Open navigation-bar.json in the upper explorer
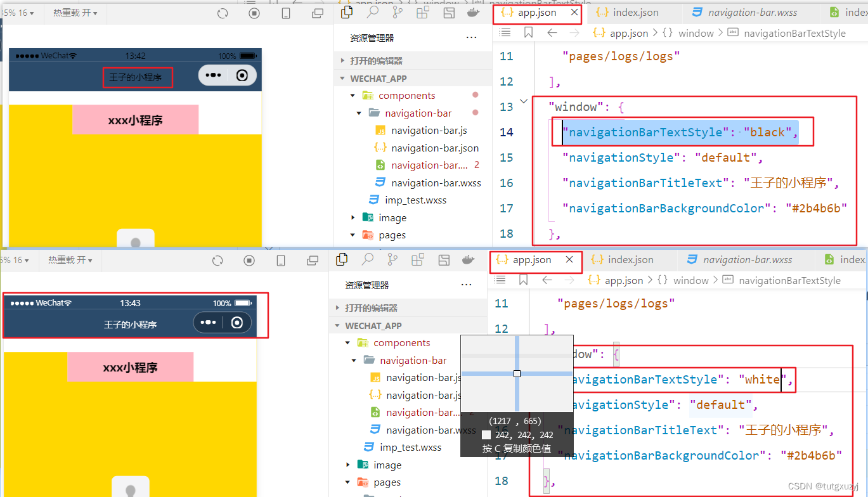The width and height of the screenshot is (868, 497). point(435,148)
